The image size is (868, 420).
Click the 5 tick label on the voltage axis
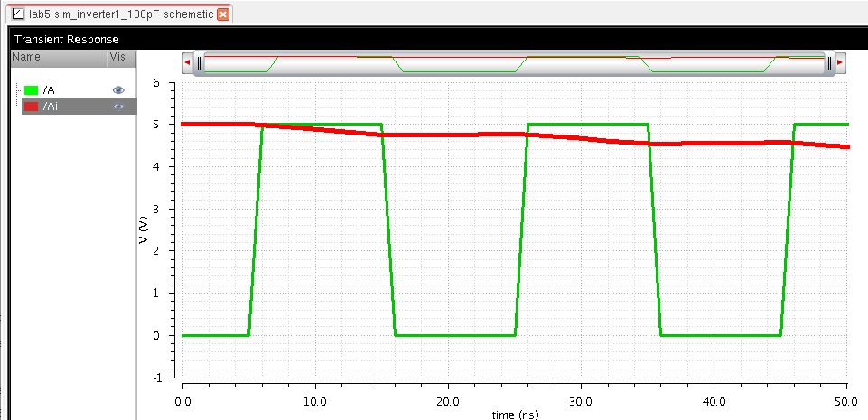(x=156, y=125)
